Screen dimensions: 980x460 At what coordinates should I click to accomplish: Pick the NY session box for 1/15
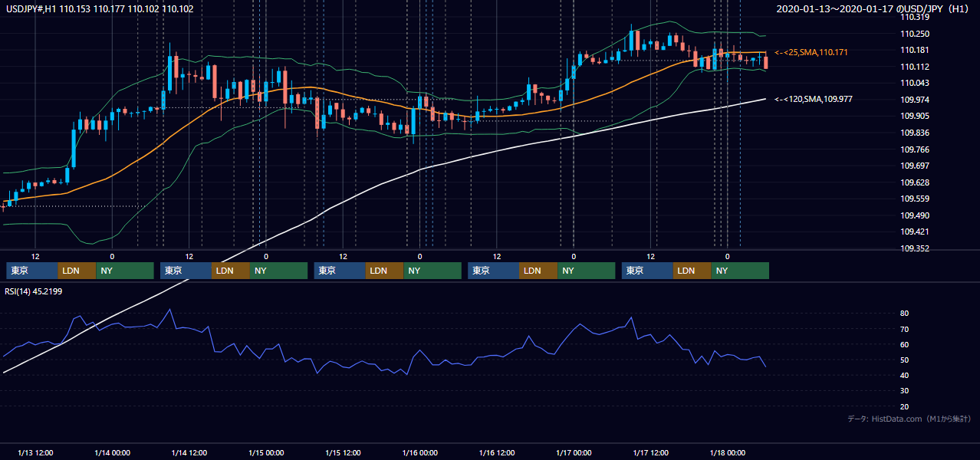[x=432, y=271]
